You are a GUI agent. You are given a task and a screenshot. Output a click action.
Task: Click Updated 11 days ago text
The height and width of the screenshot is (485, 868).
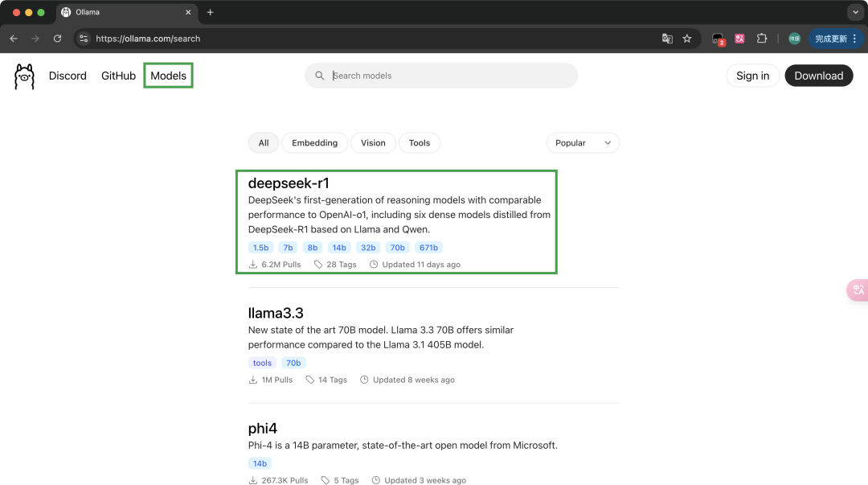[x=421, y=265]
